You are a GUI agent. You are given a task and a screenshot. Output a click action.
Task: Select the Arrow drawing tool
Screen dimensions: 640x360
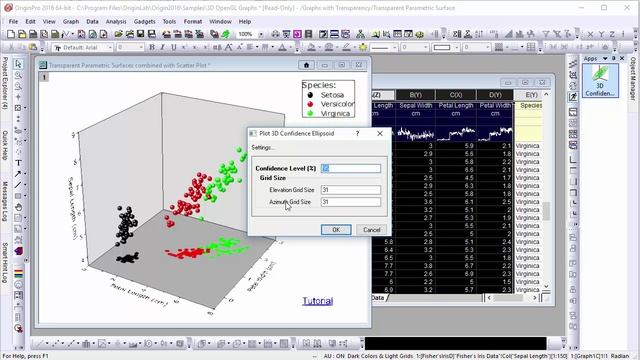(x=18, y=174)
